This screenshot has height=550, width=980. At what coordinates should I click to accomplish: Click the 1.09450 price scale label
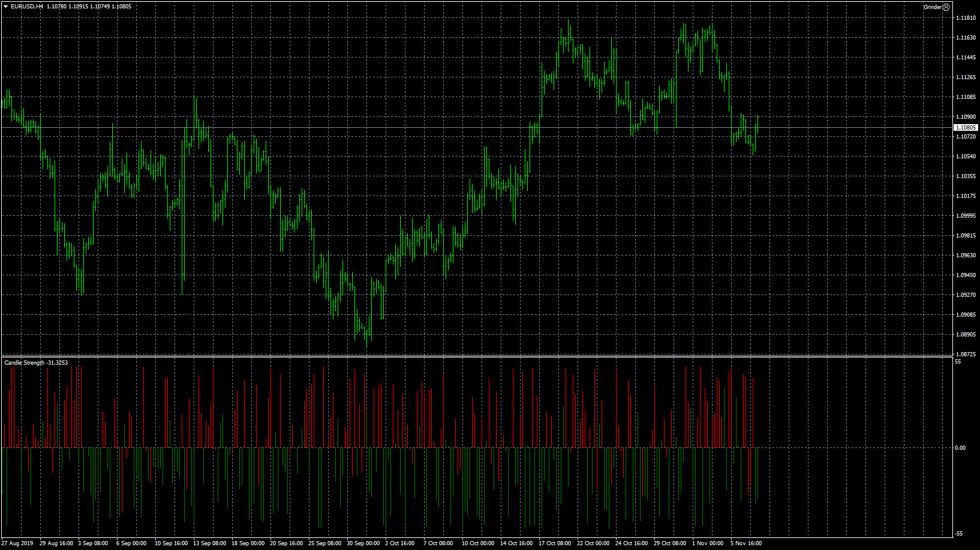pyautogui.click(x=965, y=275)
